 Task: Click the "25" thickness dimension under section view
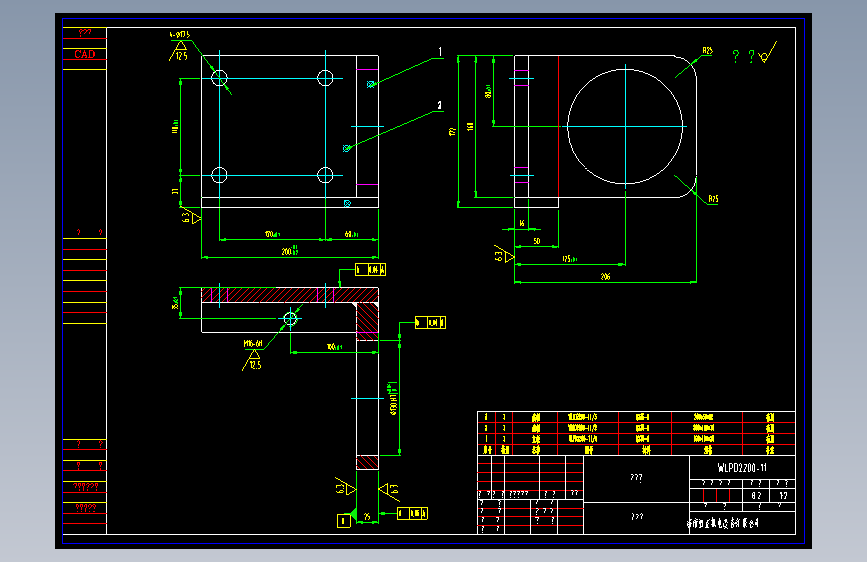(x=367, y=517)
